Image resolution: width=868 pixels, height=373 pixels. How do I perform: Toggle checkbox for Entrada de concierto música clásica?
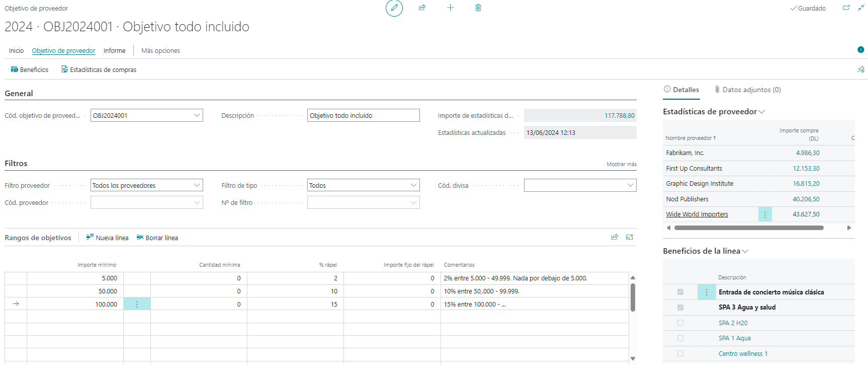(x=680, y=292)
